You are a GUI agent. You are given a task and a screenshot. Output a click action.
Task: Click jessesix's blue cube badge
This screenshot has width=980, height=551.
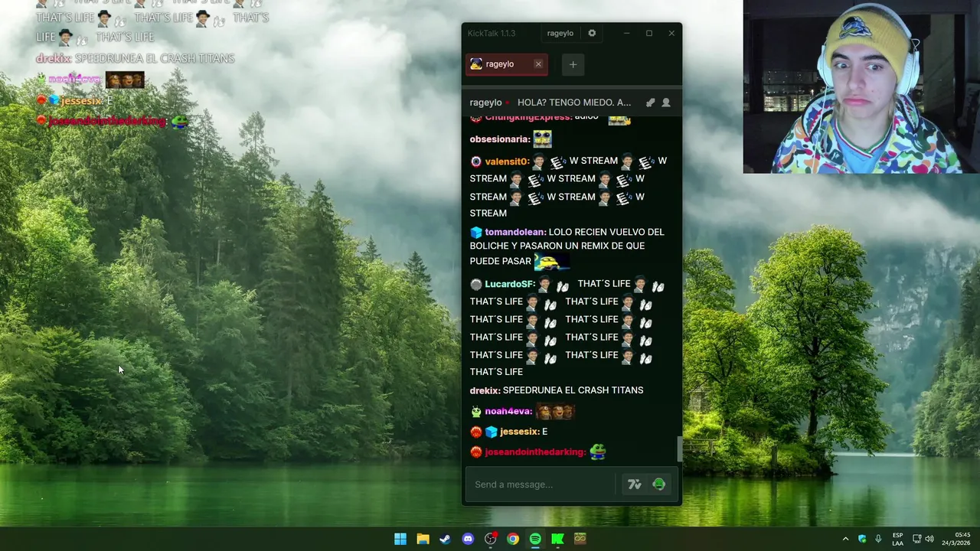492,432
